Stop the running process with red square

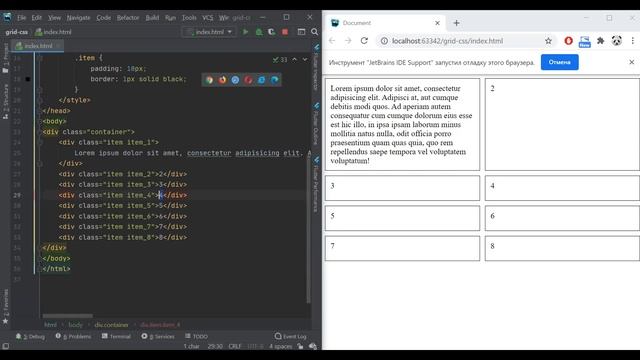coord(285,32)
